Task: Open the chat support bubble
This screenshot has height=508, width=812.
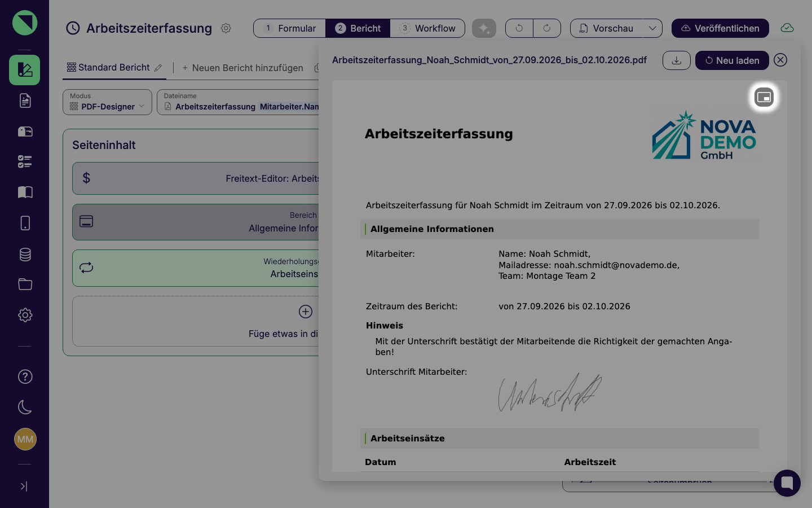Action: pyautogui.click(x=787, y=483)
